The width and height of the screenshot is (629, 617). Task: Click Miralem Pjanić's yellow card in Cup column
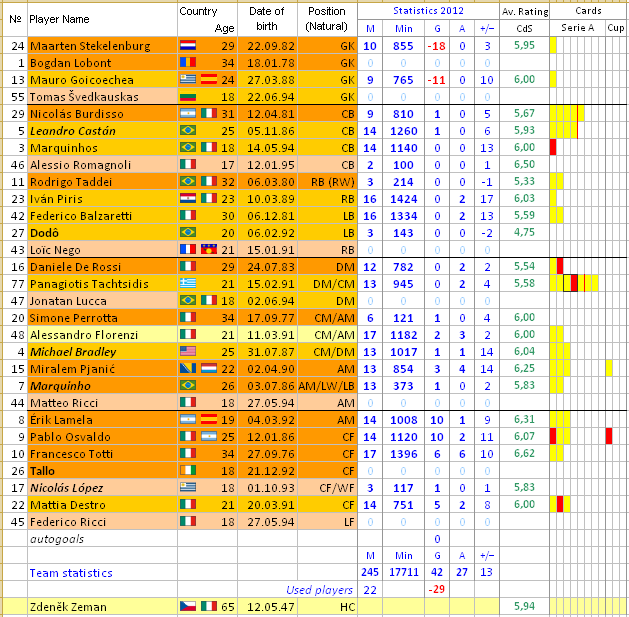pyautogui.click(x=609, y=368)
